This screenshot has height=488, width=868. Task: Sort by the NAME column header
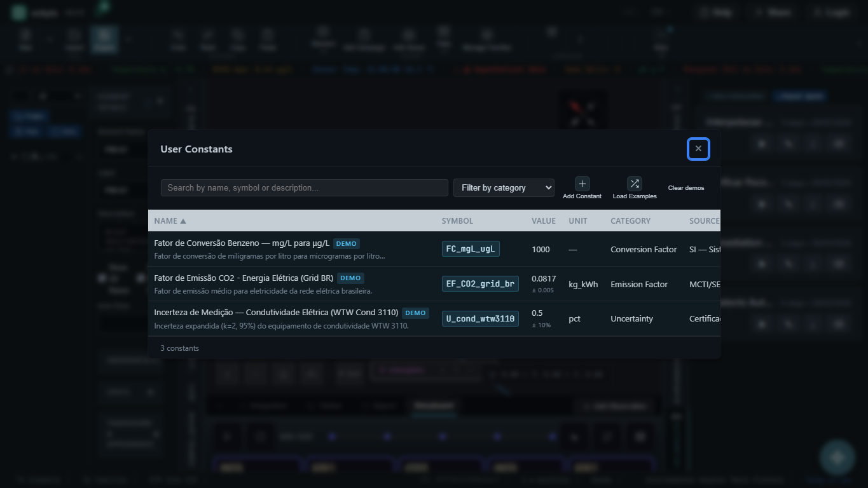(170, 221)
